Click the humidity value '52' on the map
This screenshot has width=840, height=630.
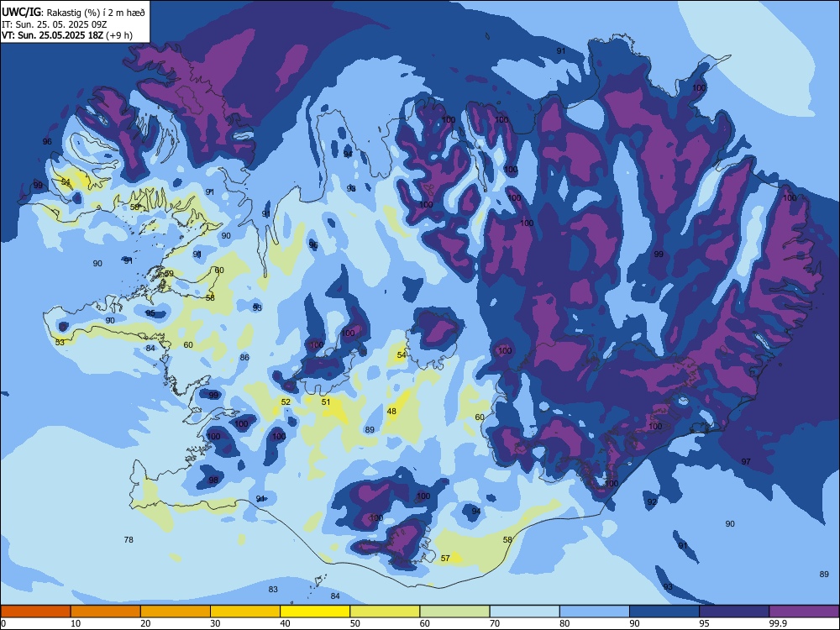286,402
